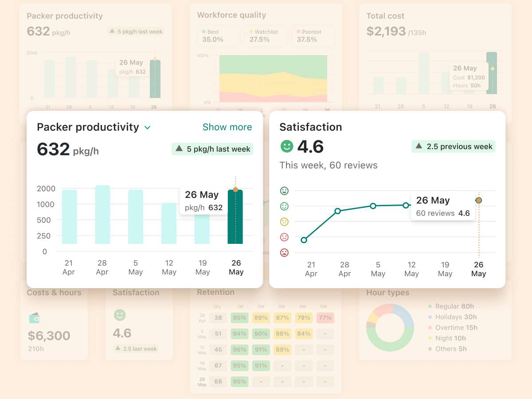Select the 21 Apr bar in productivity chart
532x399 pixels.
pyautogui.click(x=69, y=217)
